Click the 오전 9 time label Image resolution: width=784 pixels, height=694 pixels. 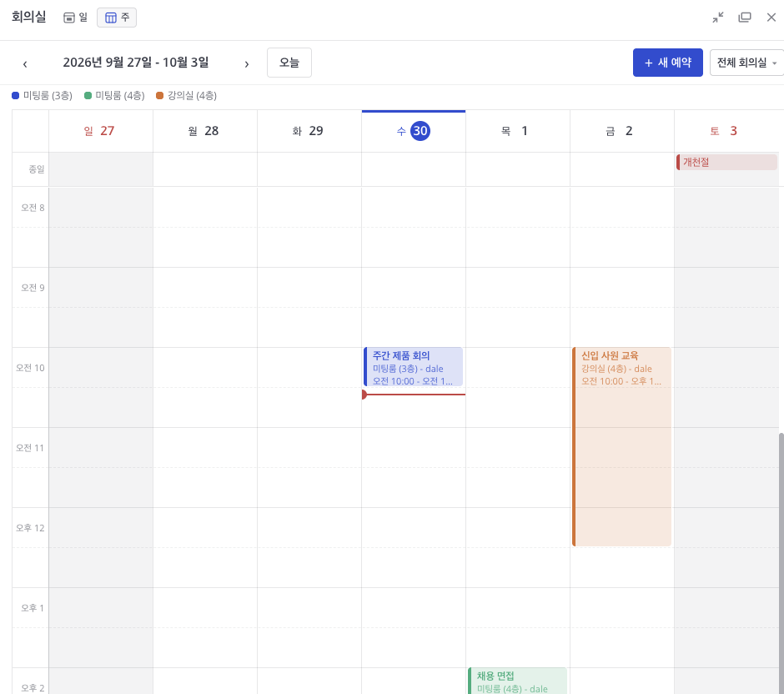pos(33,288)
